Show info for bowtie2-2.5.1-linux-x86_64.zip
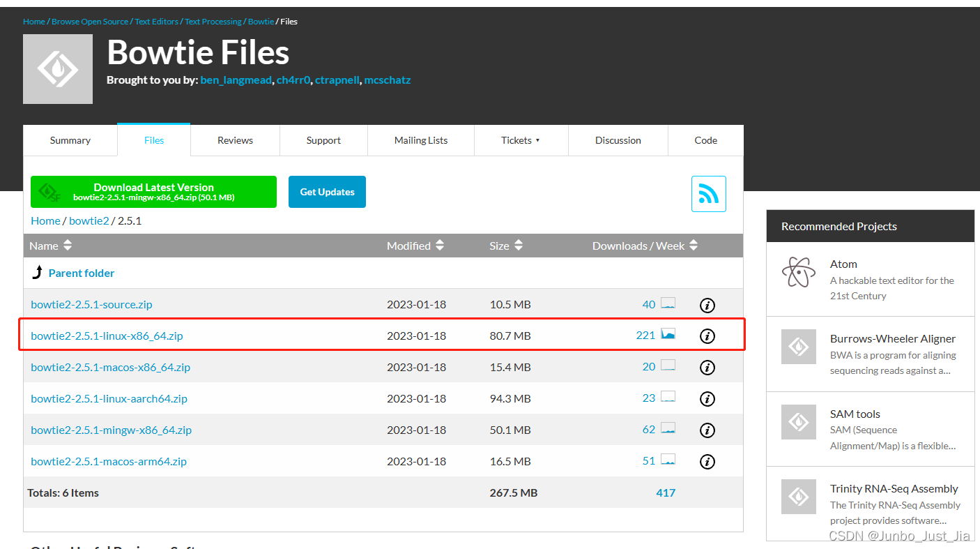Image resolution: width=980 pixels, height=549 pixels. coord(707,336)
